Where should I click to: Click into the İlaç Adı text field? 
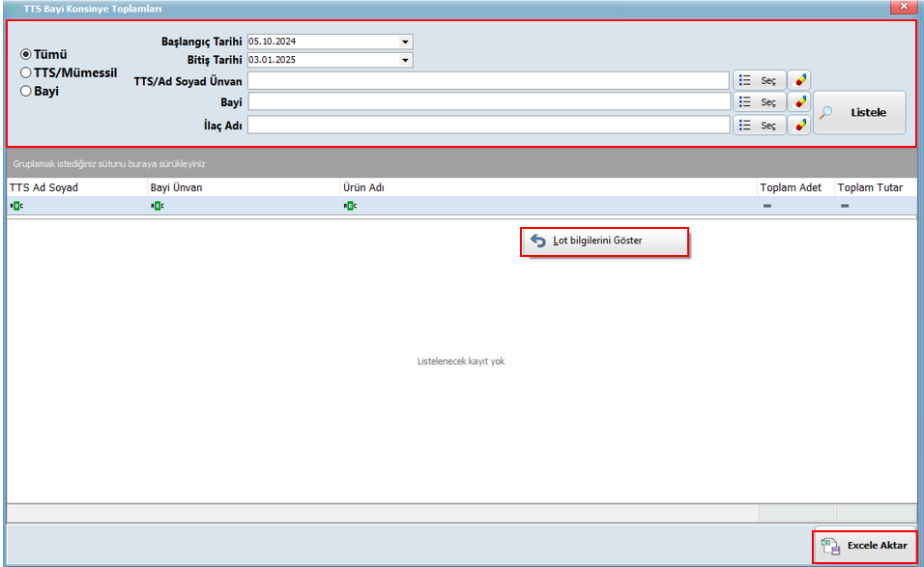click(488, 125)
